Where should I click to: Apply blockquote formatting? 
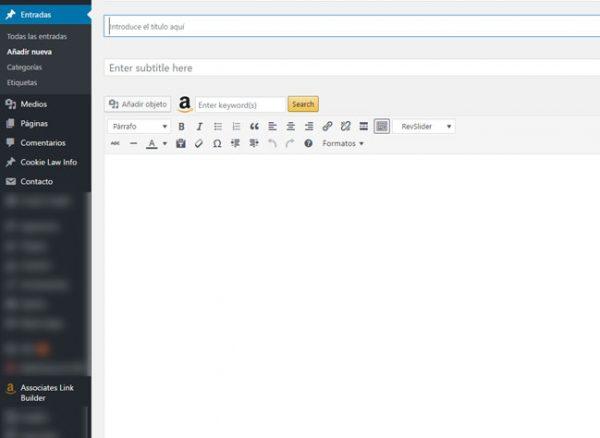tap(254, 127)
